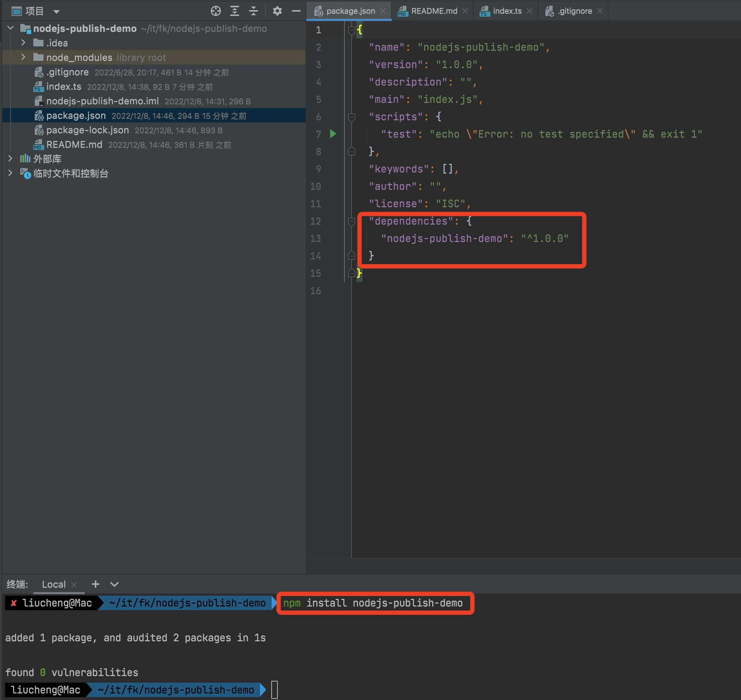The height and width of the screenshot is (700, 741).
Task: Close the Local terminal tab
Action: (x=74, y=585)
